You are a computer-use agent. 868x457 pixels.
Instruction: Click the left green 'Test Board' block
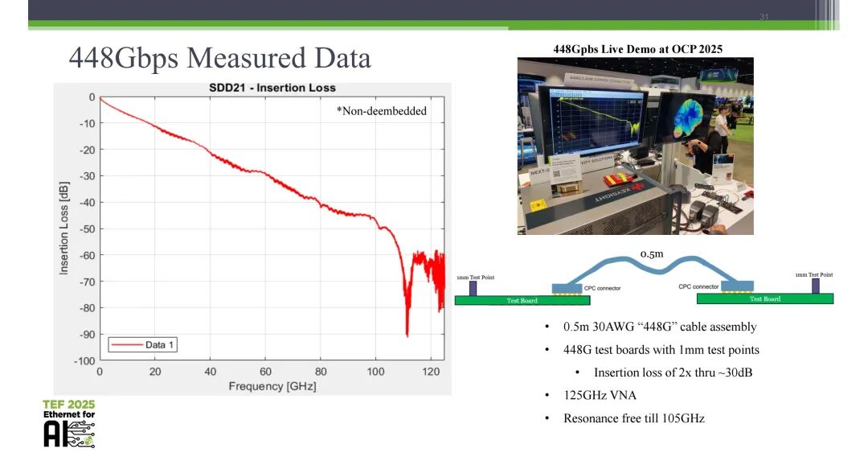pyautogui.click(x=522, y=300)
